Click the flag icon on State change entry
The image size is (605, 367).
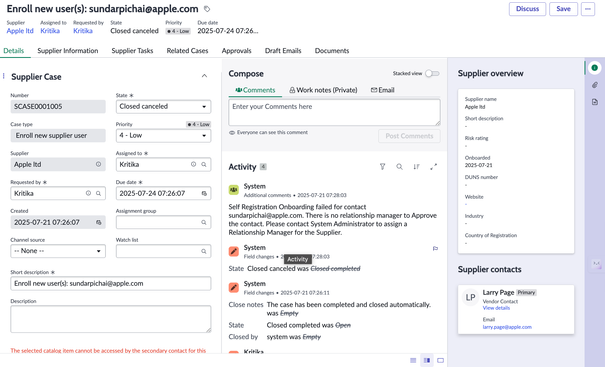coord(435,249)
